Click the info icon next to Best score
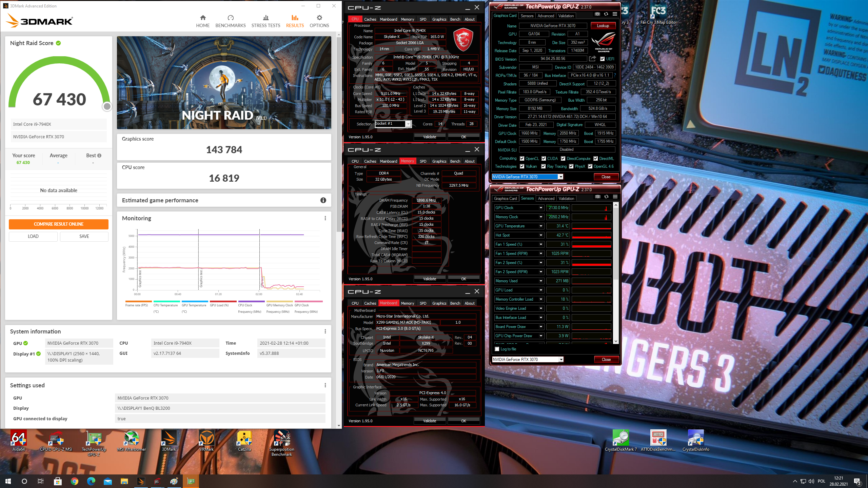This screenshot has height=488, width=868. click(x=99, y=156)
